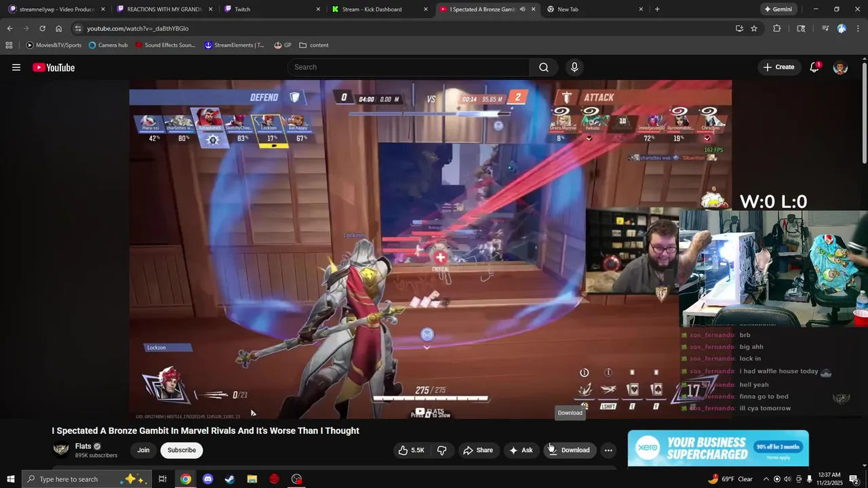Click the Windows taskbar search box

pyautogui.click(x=86, y=479)
